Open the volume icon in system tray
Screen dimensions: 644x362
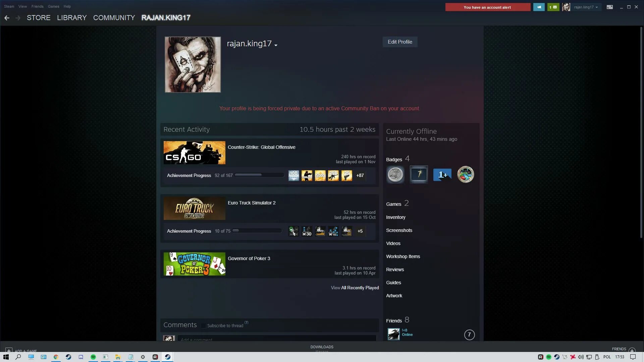click(x=581, y=357)
